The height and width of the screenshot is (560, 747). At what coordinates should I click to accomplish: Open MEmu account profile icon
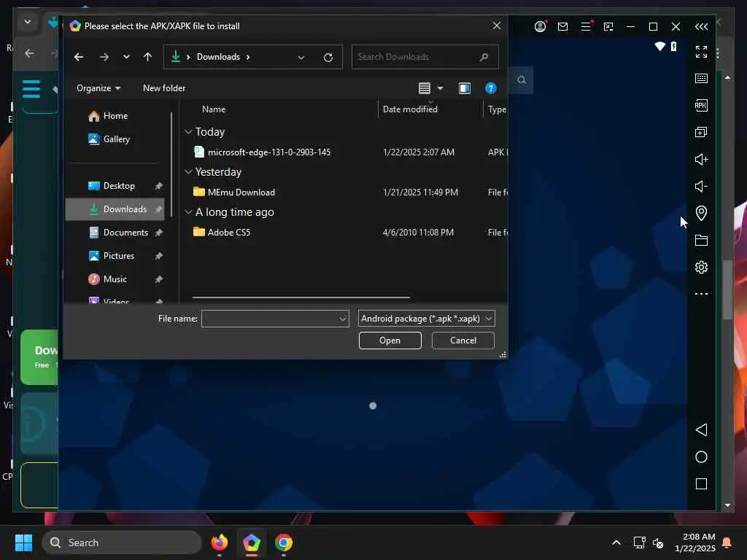click(540, 27)
